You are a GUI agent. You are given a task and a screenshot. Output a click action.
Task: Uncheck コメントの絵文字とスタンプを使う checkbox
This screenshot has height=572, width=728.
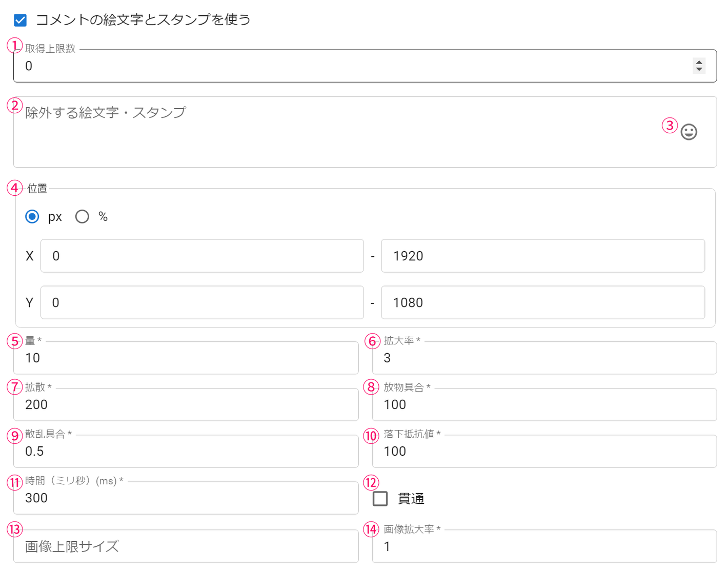pyautogui.click(x=21, y=20)
